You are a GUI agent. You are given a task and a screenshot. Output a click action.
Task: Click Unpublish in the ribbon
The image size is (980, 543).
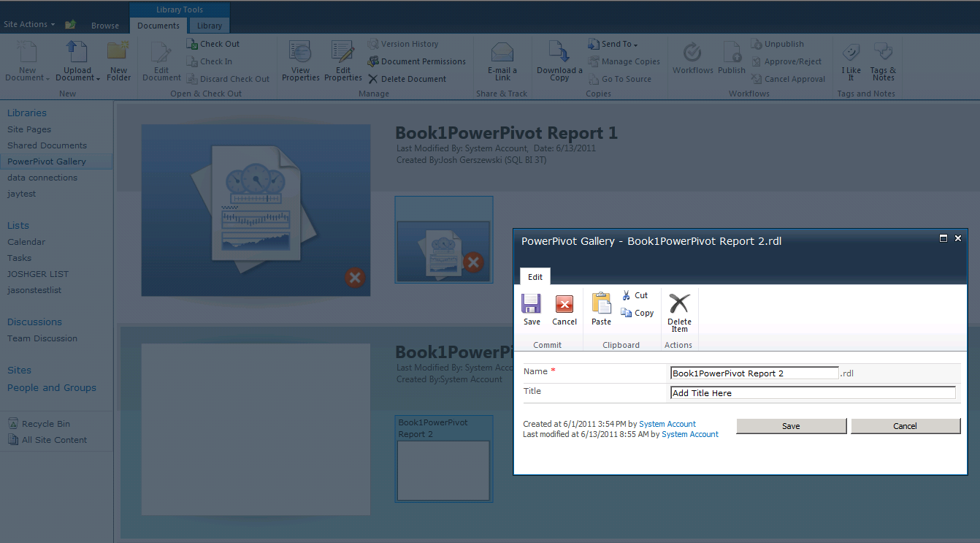777,44
